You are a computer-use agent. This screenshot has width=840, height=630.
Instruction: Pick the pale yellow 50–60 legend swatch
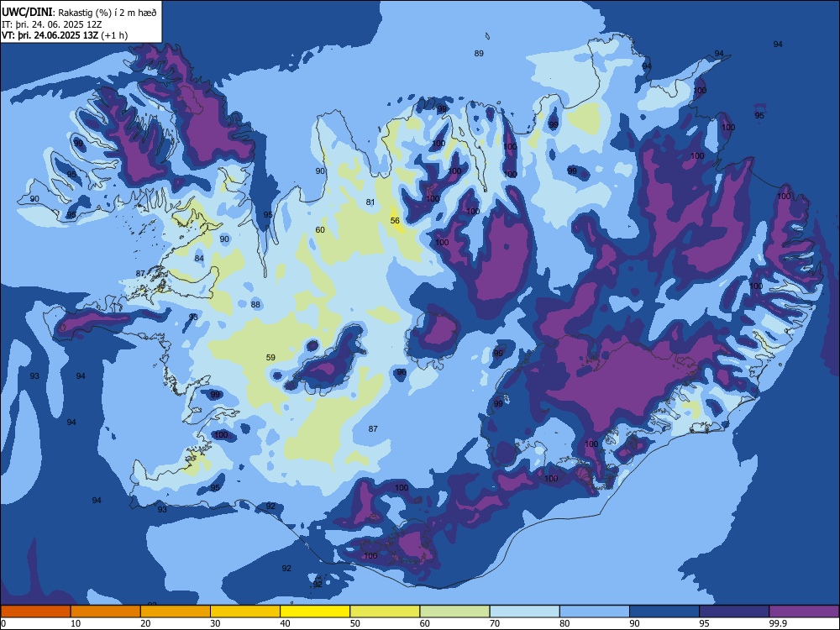click(x=385, y=611)
